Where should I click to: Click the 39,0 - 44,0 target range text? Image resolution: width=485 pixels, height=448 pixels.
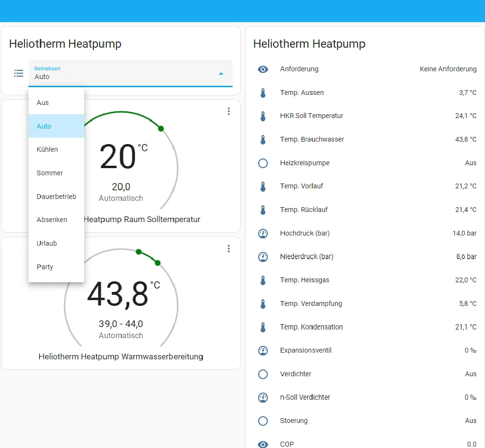(120, 324)
